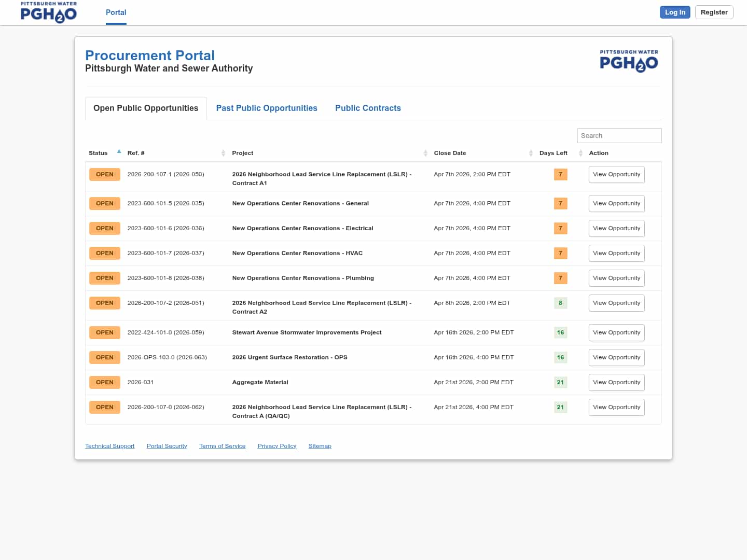Sort by the Ref. # column arrows
The height and width of the screenshot is (560, 747).
[x=223, y=153]
